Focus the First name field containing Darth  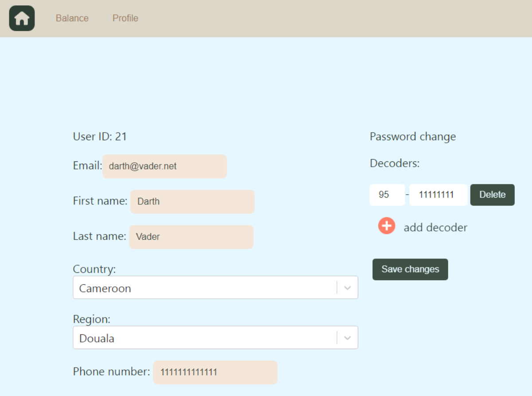192,202
